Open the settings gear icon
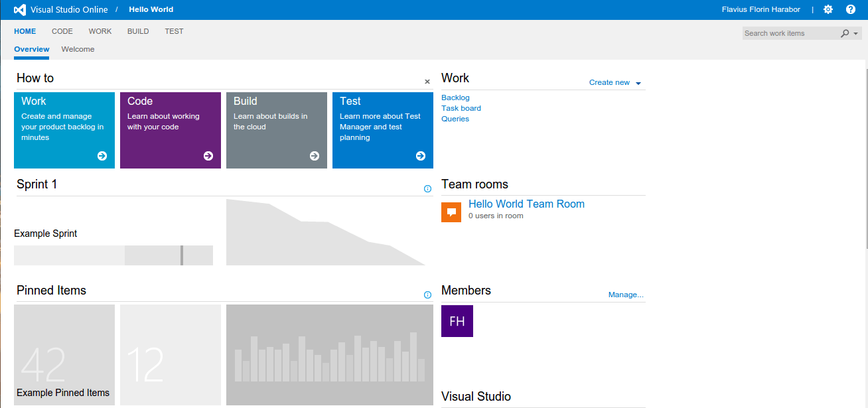 click(x=828, y=9)
